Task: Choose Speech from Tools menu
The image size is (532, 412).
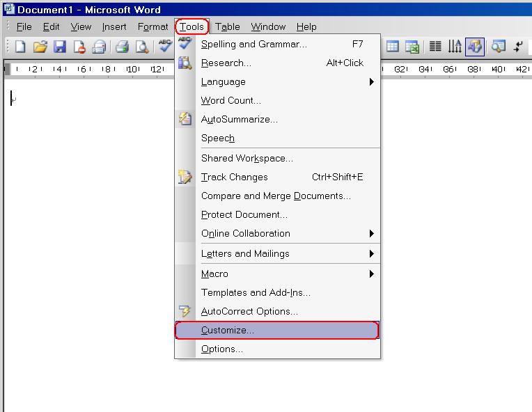Action: [x=278, y=138]
